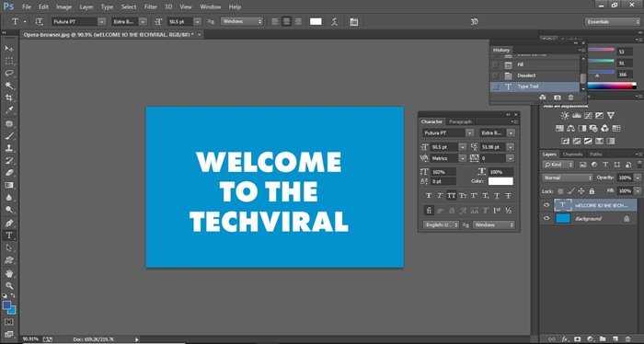The width and height of the screenshot is (644, 344).
Task: Create new snapshot in History panel
Action: [x=557, y=97]
